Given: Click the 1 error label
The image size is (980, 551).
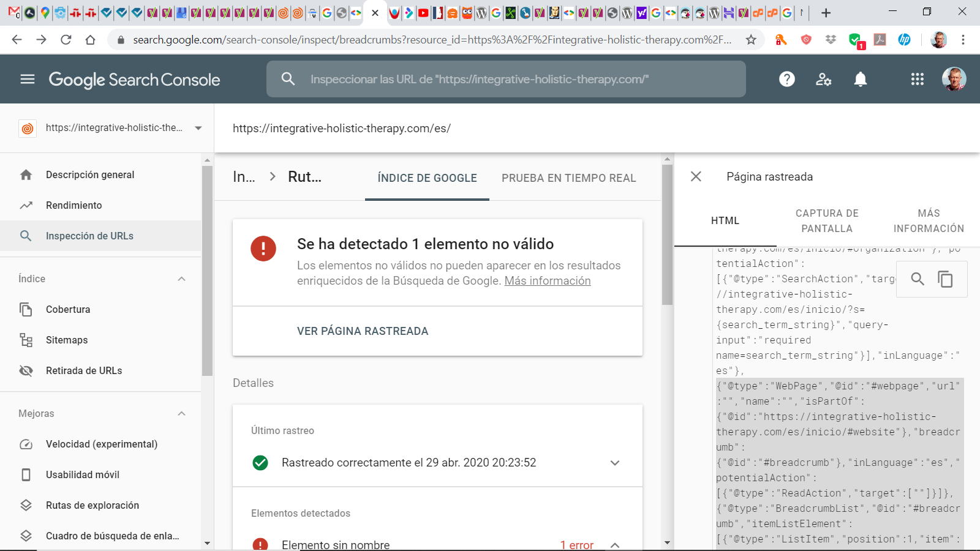Looking at the screenshot, I should click(577, 545).
